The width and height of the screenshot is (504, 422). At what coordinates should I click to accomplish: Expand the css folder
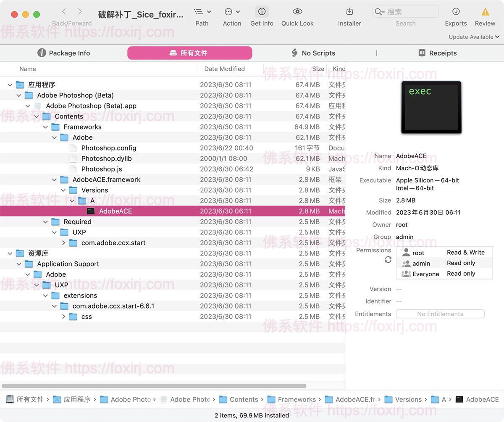pyautogui.click(x=64, y=316)
